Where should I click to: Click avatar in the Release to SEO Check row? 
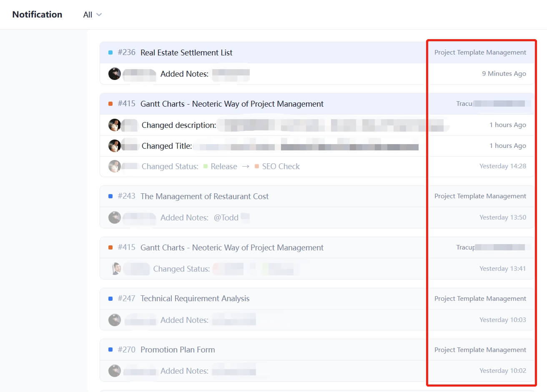(115, 166)
